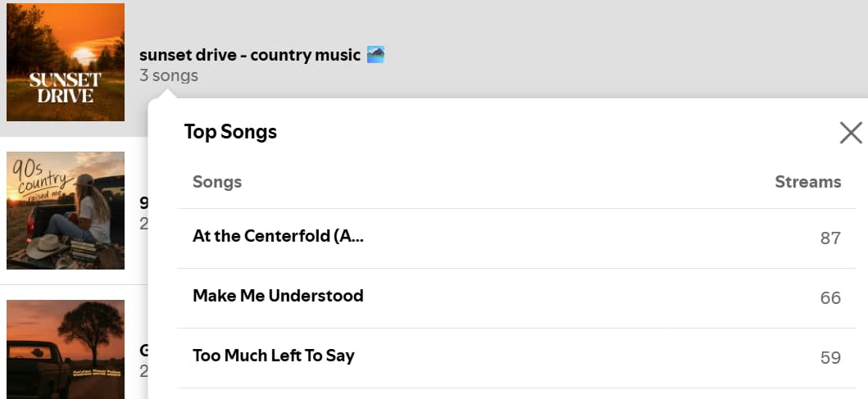The width and height of the screenshot is (868, 399).
Task: Click the mountain emoji beside the playlist title
Action: (376, 55)
